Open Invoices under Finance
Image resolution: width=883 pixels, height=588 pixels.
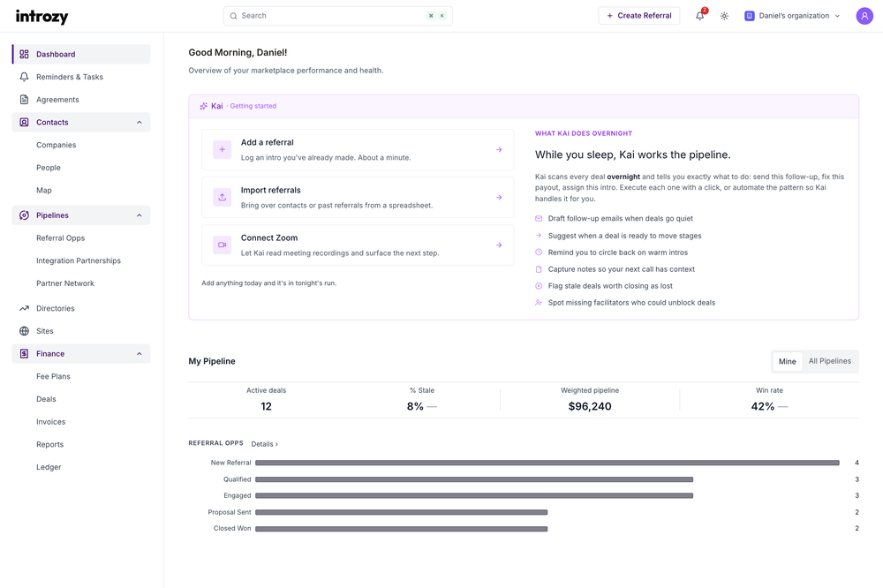tap(50, 422)
